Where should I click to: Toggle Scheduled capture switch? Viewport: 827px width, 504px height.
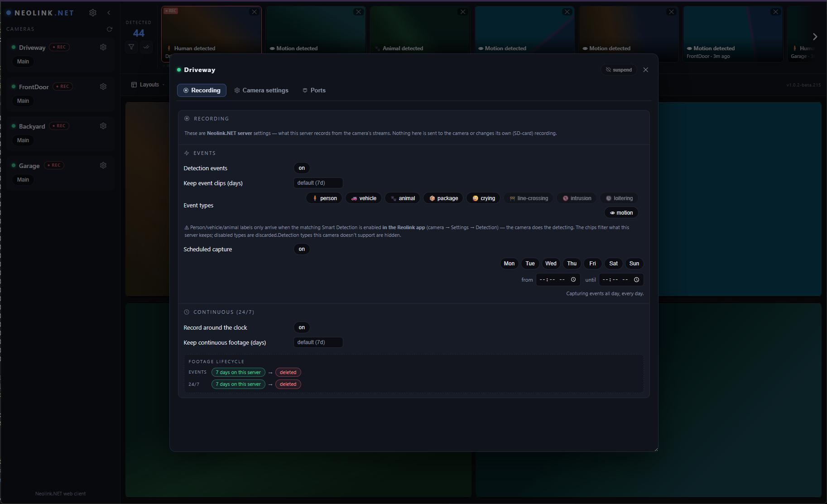click(302, 249)
